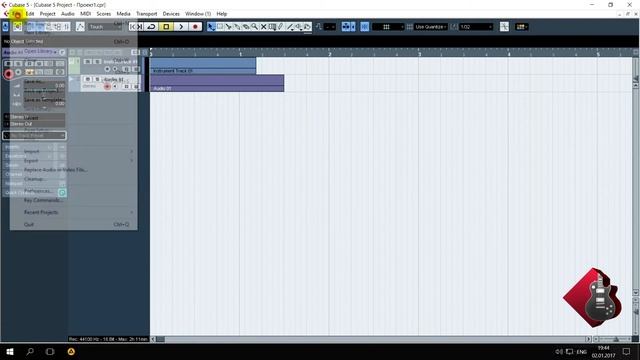Open the orange taskbar app icon
The height and width of the screenshot is (360, 640).
pyautogui.click(x=71, y=351)
